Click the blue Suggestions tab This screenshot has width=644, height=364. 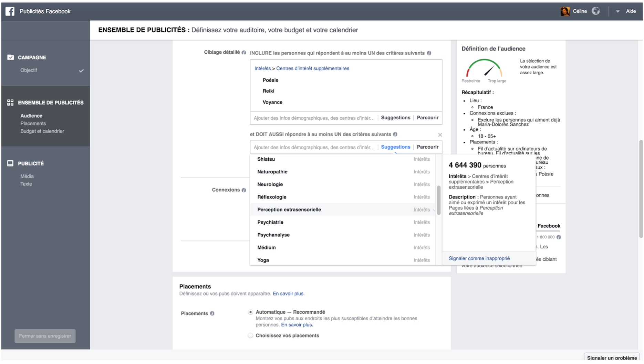pyautogui.click(x=396, y=147)
